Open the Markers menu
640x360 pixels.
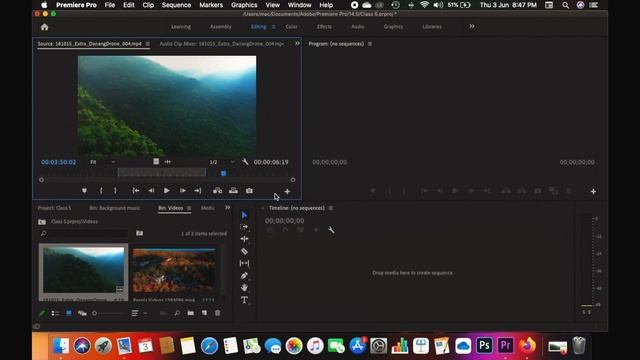tap(211, 5)
